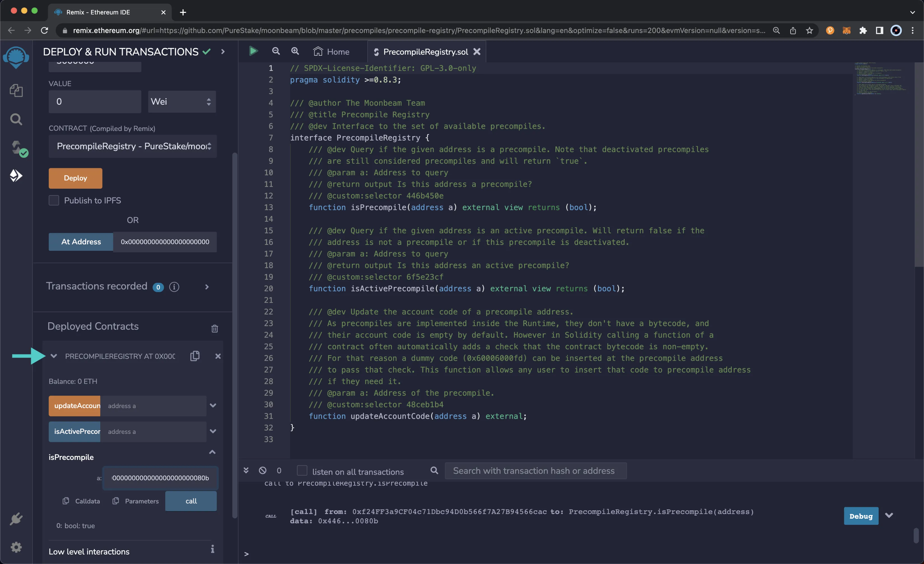The height and width of the screenshot is (564, 924).
Task: Click the call button for isPrecompile
Action: click(191, 501)
